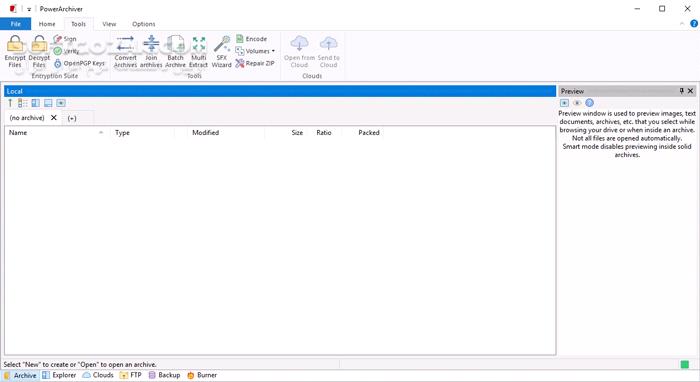Click the Verify checkmark item
Screen dimensions: 700x382
click(x=66, y=51)
